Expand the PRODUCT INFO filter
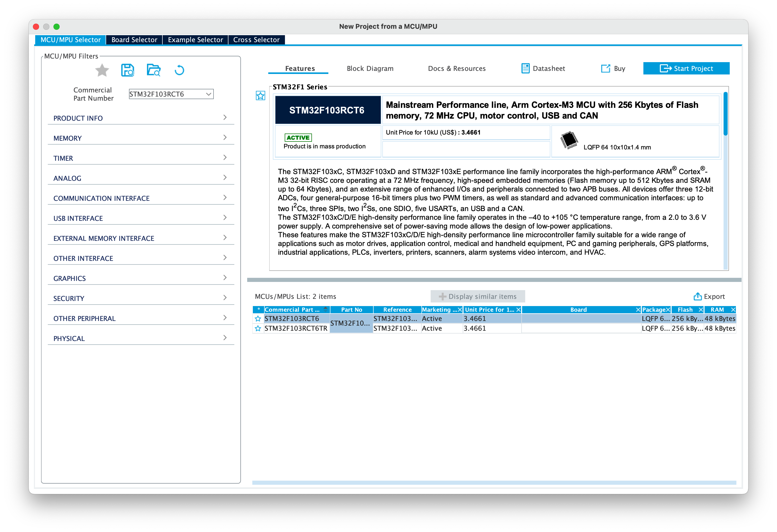This screenshot has height=532, width=777. (x=141, y=118)
